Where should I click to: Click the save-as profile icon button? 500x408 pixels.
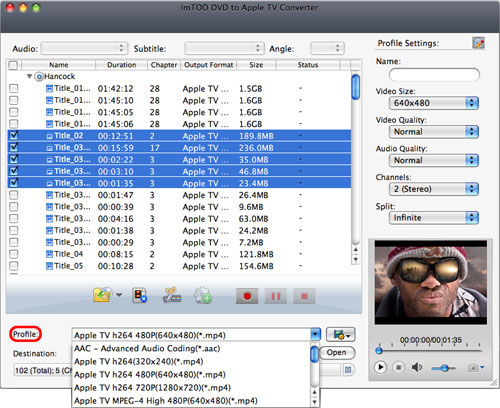(x=341, y=335)
